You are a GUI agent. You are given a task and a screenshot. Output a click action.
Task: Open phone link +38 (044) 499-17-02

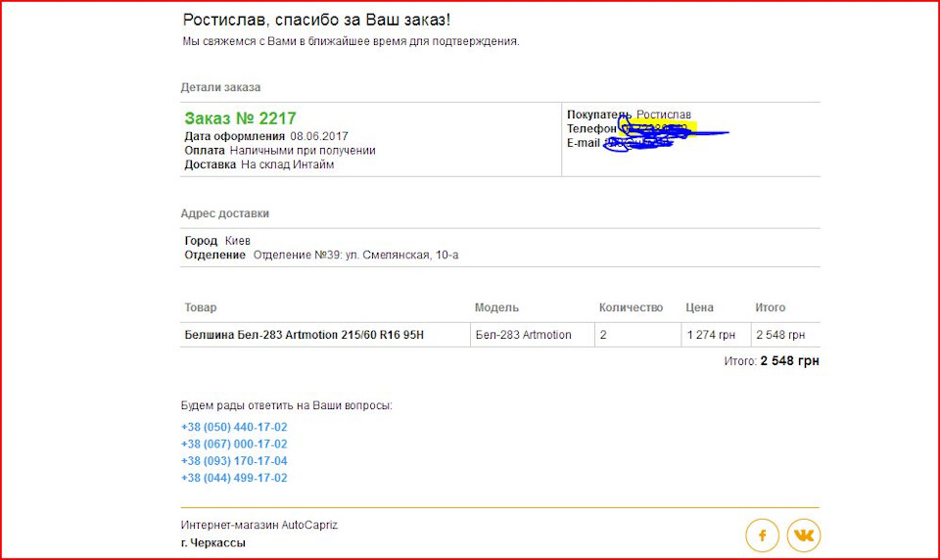pyautogui.click(x=234, y=478)
